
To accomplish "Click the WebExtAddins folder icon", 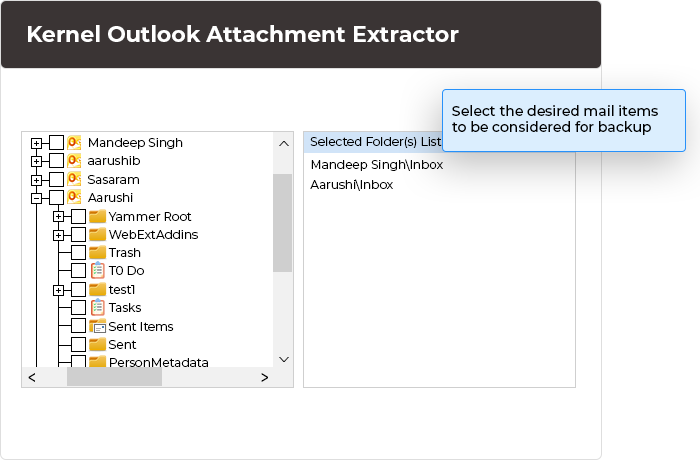I will [x=97, y=235].
